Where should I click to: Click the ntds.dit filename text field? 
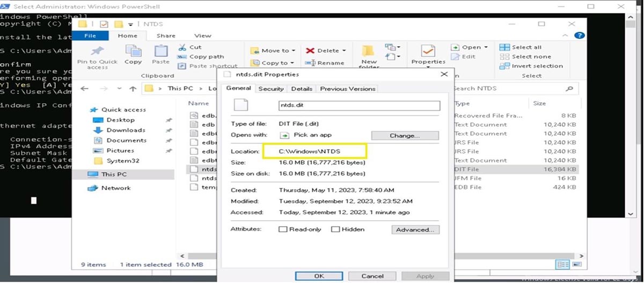pos(359,106)
